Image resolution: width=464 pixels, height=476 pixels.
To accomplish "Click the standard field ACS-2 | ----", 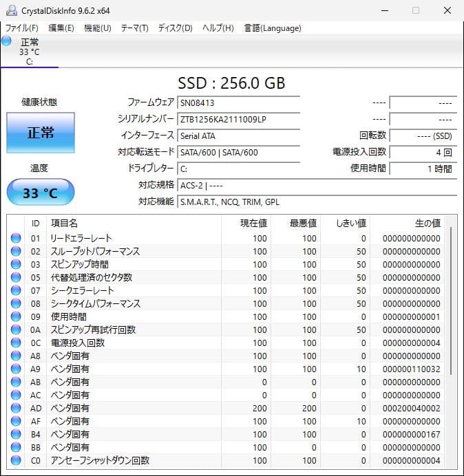I will pos(317,185).
